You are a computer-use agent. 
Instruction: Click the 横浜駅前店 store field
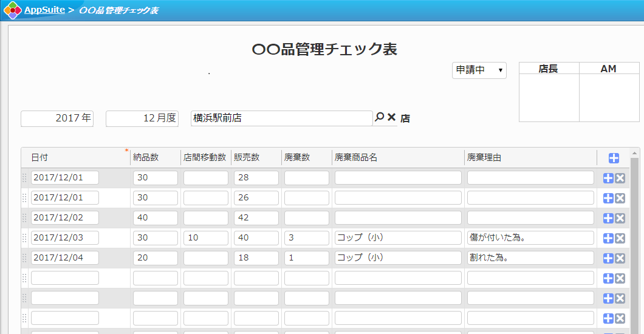(281, 118)
